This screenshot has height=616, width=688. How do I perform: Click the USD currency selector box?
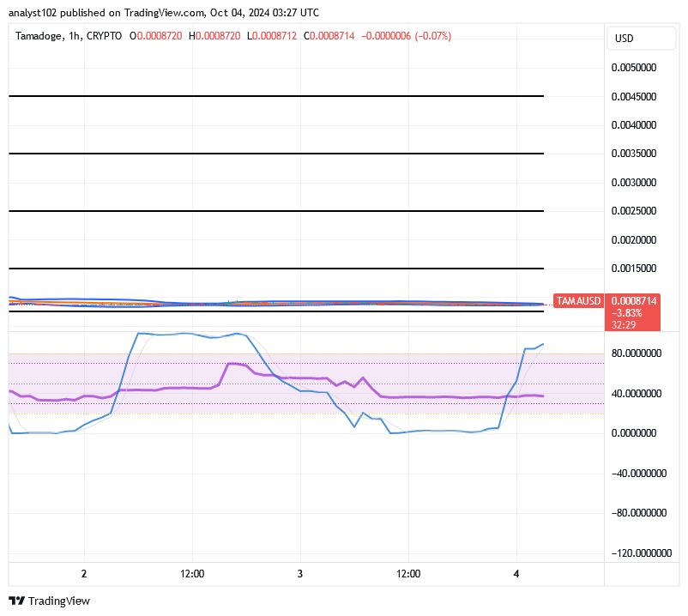641,38
